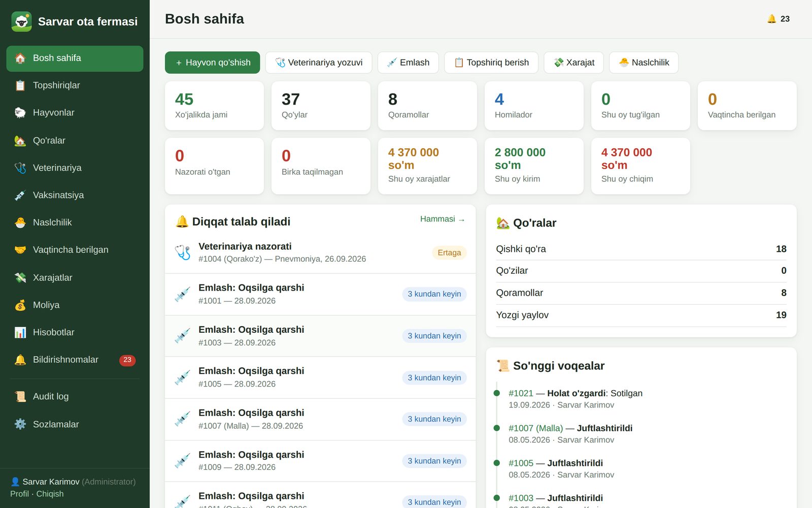
Task: Open Emlash row for #1003
Action: click(x=320, y=336)
